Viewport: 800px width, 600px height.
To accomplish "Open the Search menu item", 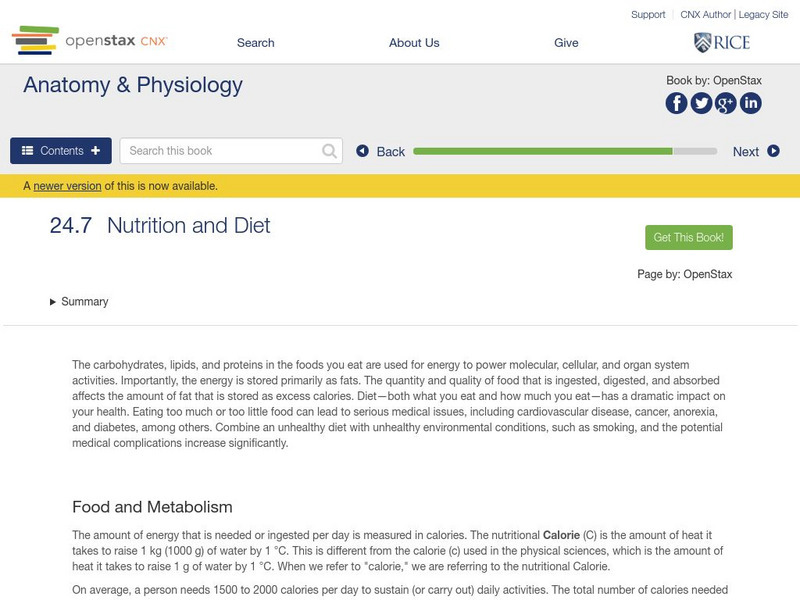I will coord(256,43).
